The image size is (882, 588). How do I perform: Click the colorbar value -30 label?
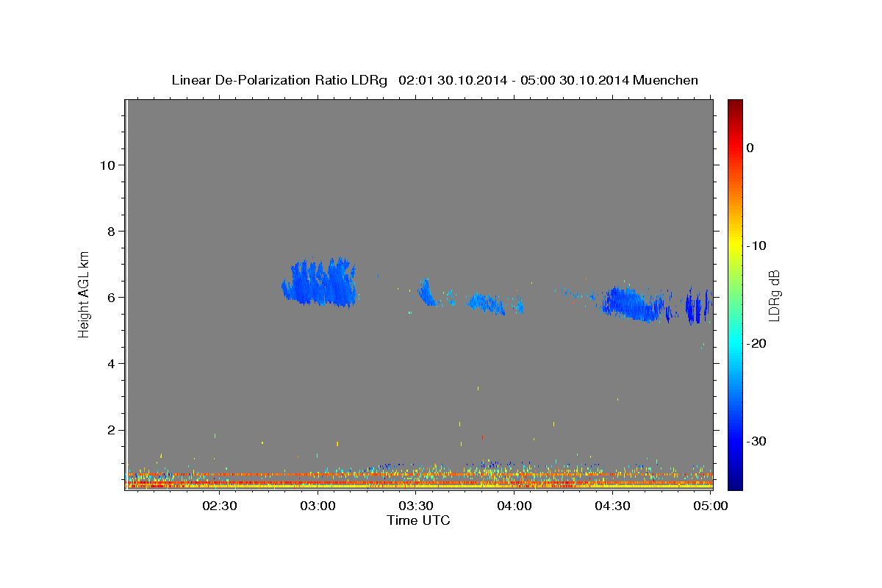(x=758, y=441)
